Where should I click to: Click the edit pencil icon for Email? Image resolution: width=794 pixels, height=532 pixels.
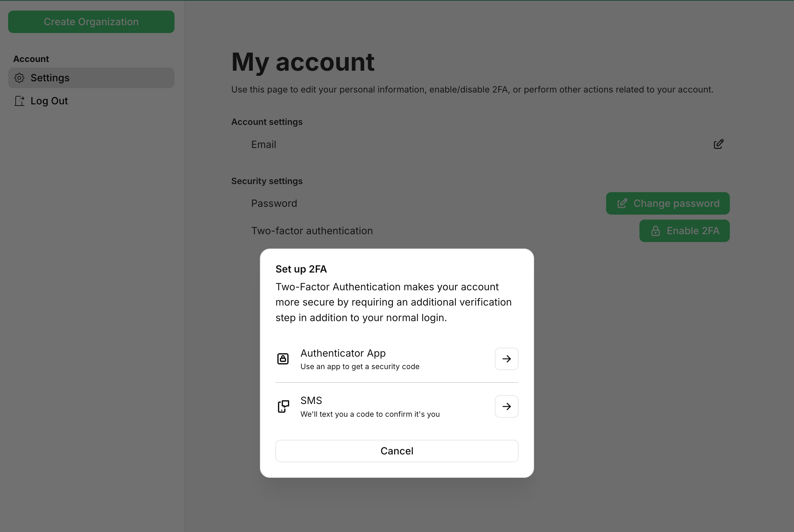718,144
